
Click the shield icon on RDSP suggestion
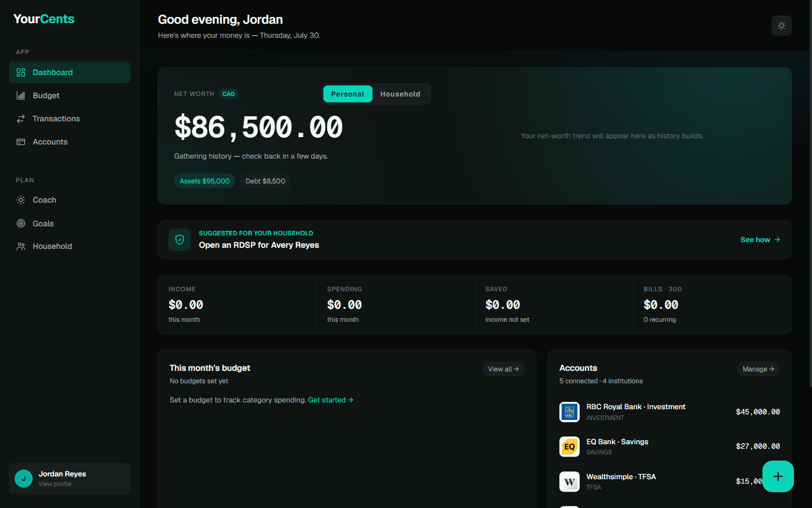[180, 239]
